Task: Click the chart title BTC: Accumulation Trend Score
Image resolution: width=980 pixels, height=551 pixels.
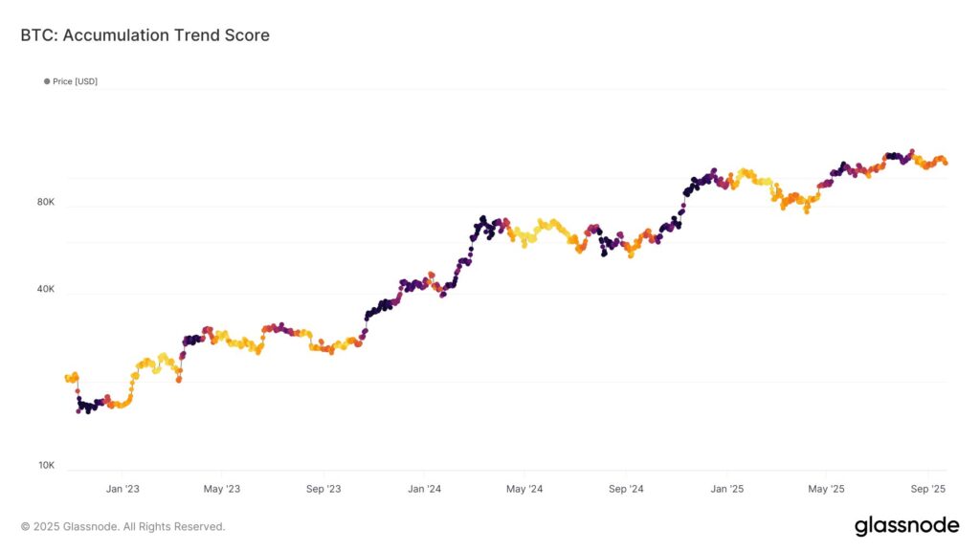Action: pyautogui.click(x=145, y=35)
